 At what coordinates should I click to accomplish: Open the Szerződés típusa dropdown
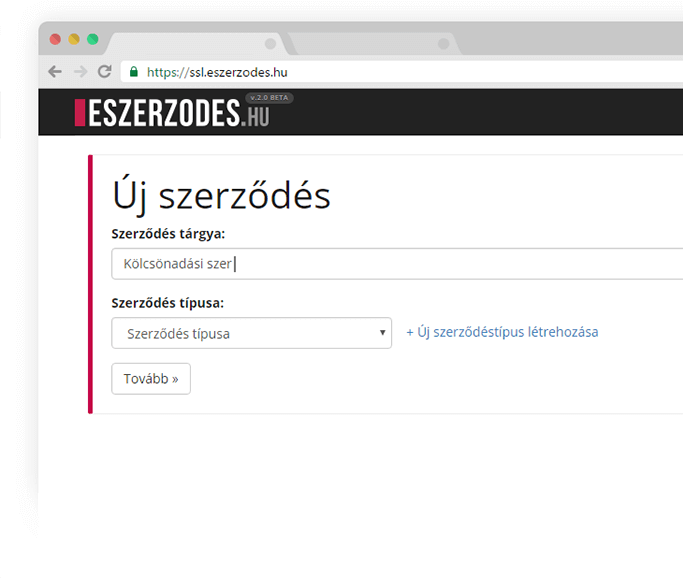pos(251,333)
